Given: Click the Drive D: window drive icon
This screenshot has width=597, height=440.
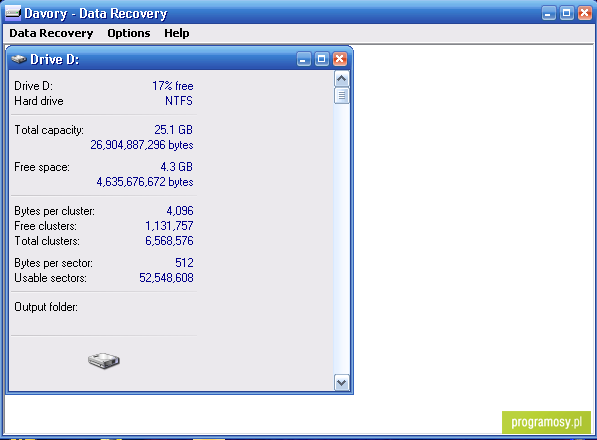Looking at the screenshot, I should [18, 59].
